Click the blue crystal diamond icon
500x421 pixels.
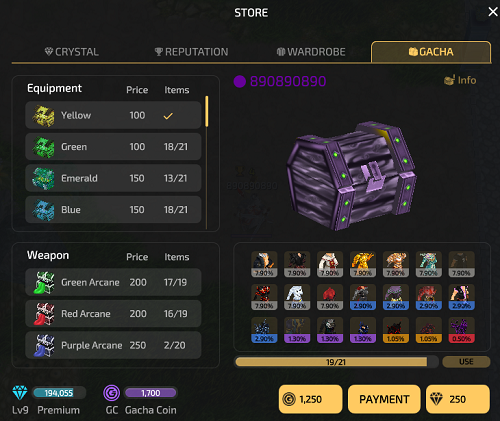20,393
